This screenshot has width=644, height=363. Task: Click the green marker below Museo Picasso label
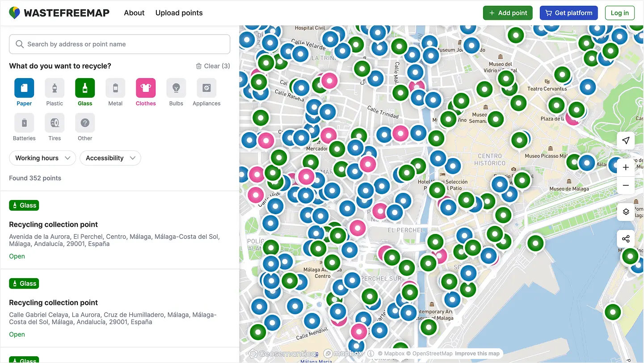pyautogui.click(x=574, y=162)
